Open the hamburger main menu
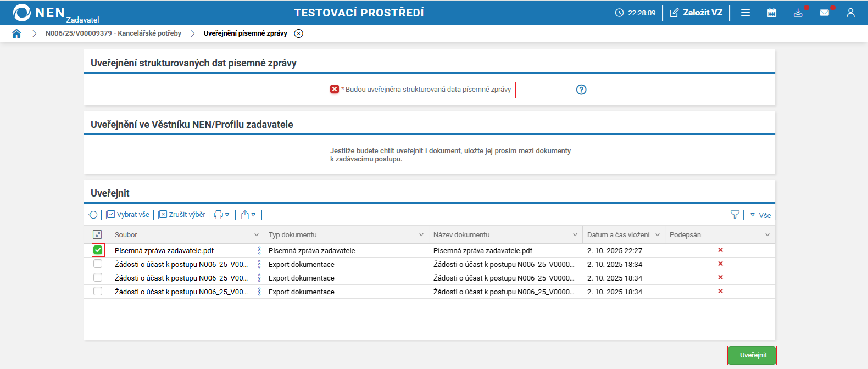 745,13
